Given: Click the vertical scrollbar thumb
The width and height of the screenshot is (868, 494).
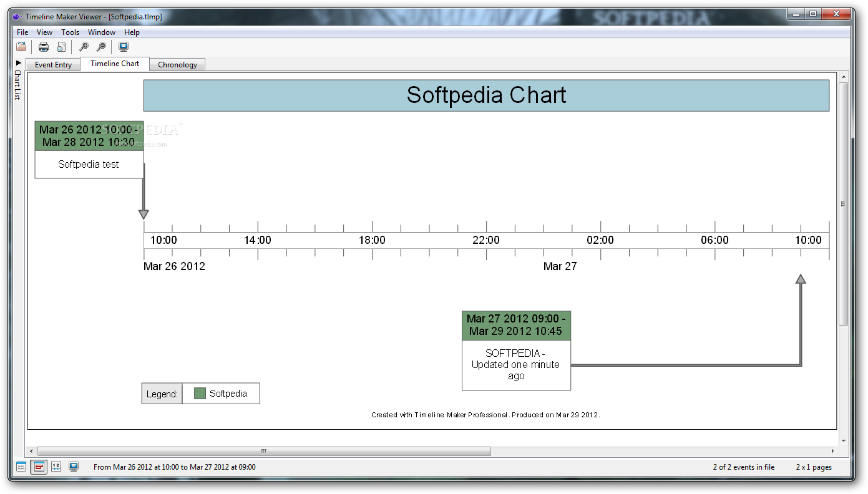Looking at the screenshot, I should pyautogui.click(x=844, y=204).
